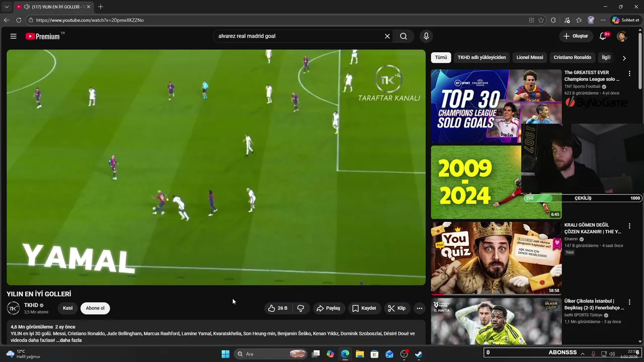
Task: Clear the search query with the X
Action: [x=387, y=36]
